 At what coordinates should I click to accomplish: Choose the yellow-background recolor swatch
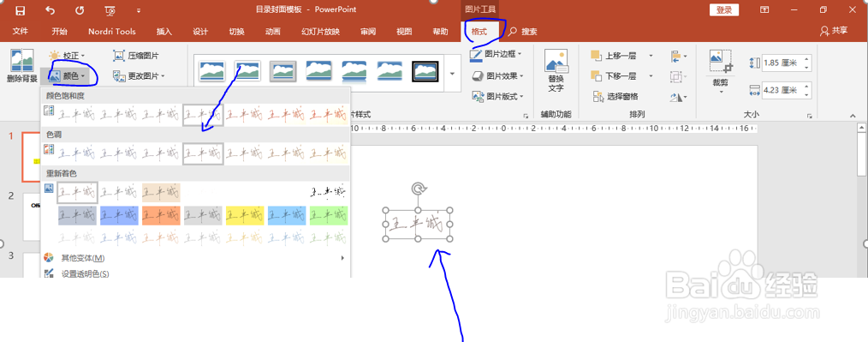(x=245, y=215)
